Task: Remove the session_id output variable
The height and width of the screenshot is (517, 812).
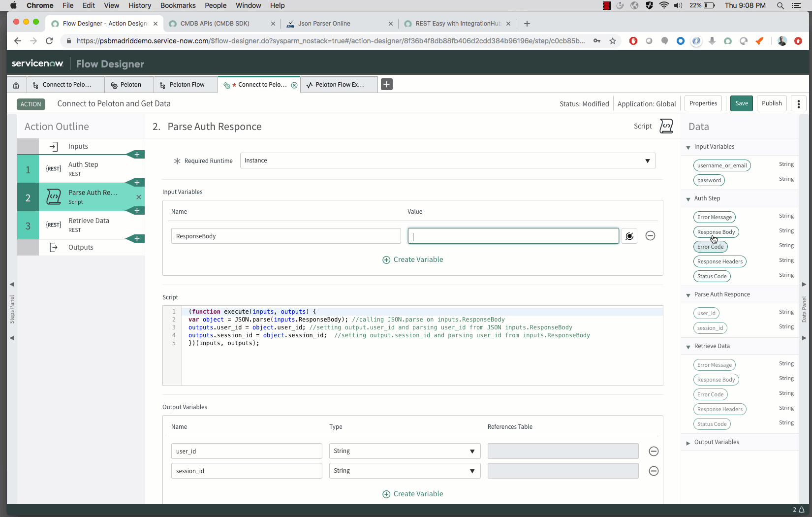Action: tap(654, 471)
